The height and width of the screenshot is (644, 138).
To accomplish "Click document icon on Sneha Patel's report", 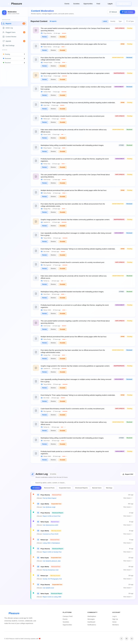I will point(36,89).
